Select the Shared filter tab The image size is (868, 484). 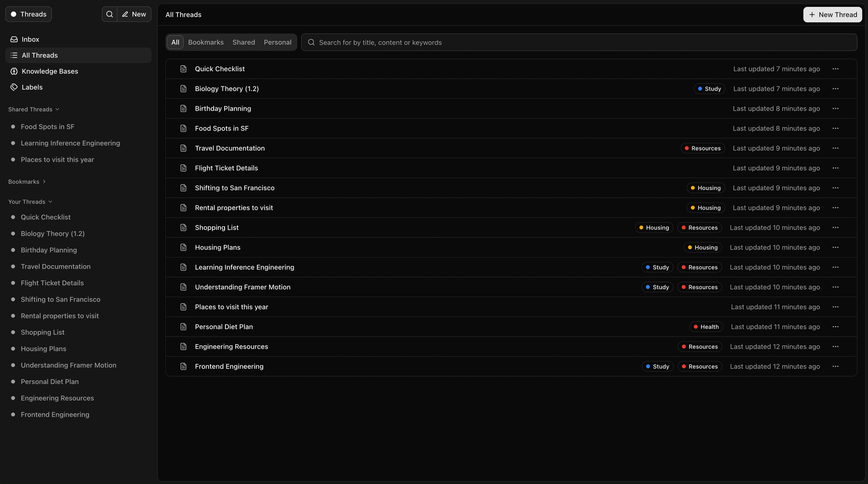244,42
